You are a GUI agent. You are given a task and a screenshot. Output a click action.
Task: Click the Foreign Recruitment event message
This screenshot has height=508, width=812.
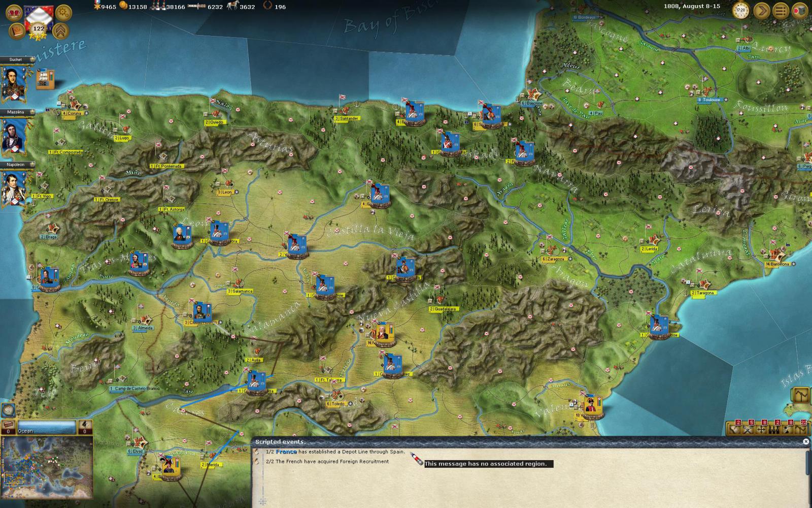click(x=327, y=462)
